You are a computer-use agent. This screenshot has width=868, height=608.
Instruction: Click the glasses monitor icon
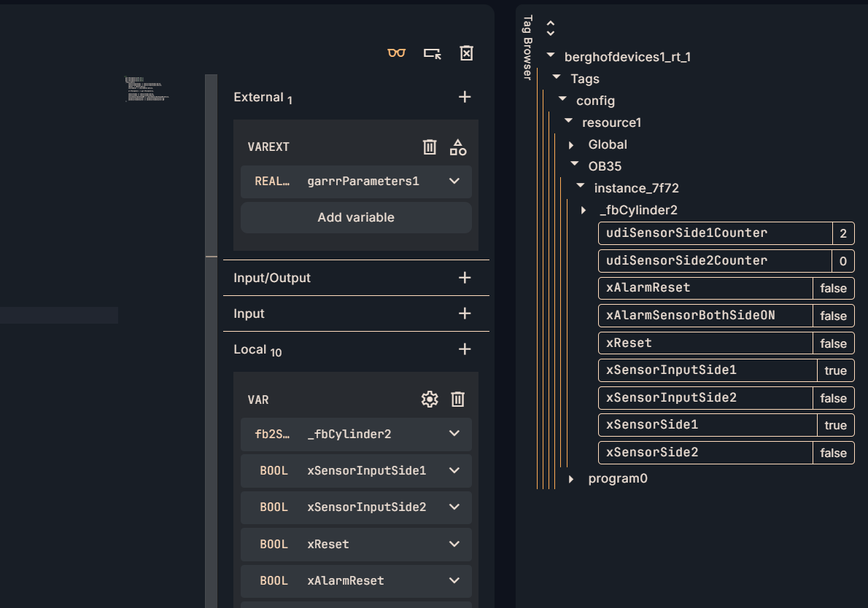[x=396, y=53]
